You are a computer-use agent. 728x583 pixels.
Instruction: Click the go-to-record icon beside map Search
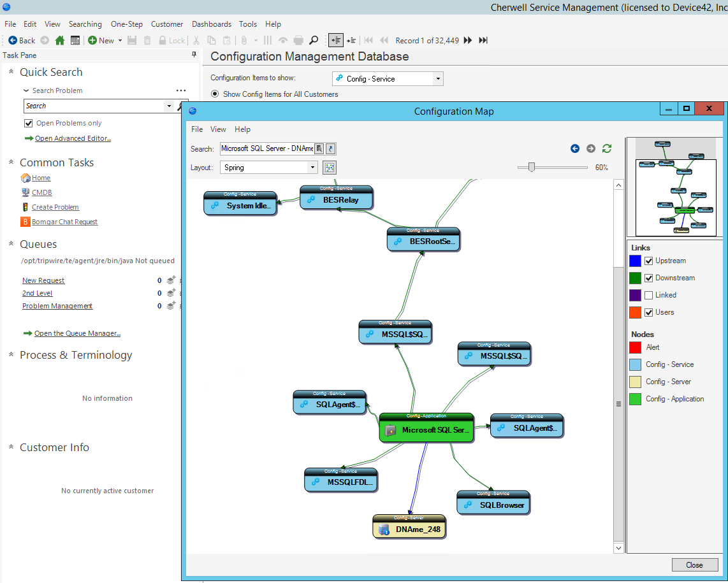(x=331, y=148)
